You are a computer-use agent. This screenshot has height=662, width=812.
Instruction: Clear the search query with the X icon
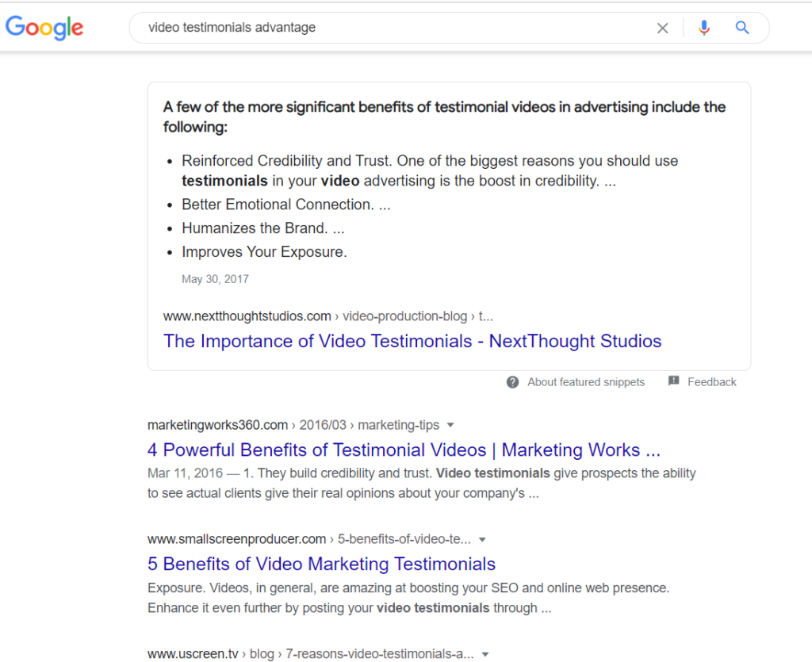[663, 27]
